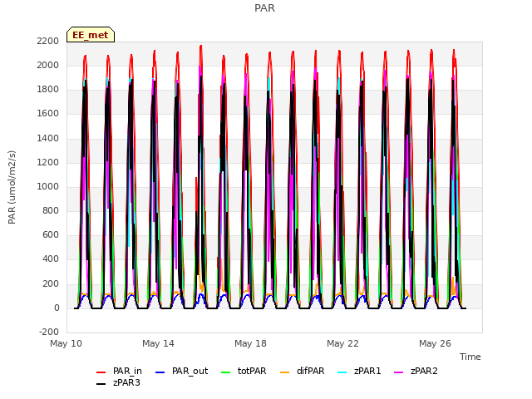Click the blue PAR_out legend swatch
Viewport: 532px width, 399px height.
[x=160, y=372]
